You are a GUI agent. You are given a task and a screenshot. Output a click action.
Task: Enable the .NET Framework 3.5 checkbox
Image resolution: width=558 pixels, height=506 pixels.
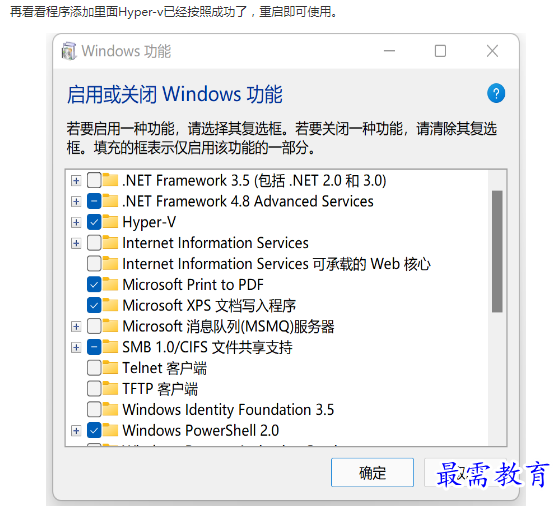(x=94, y=180)
